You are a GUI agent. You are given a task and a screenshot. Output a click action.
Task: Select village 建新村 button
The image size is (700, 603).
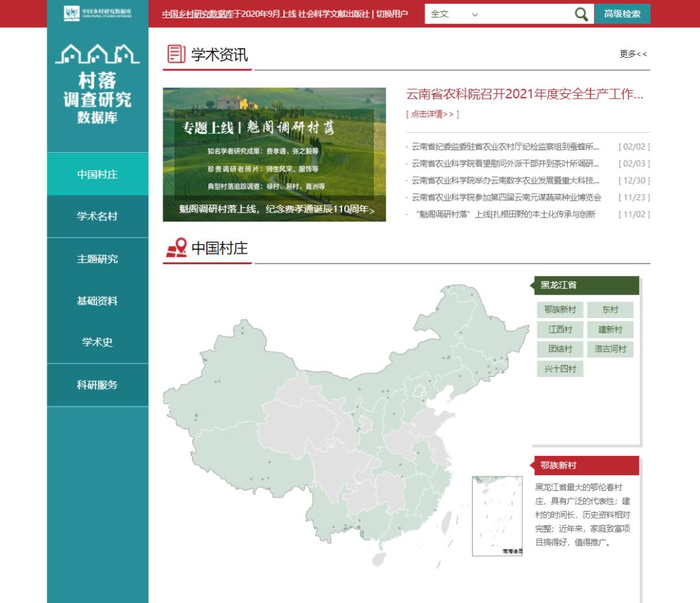point(610,330)
